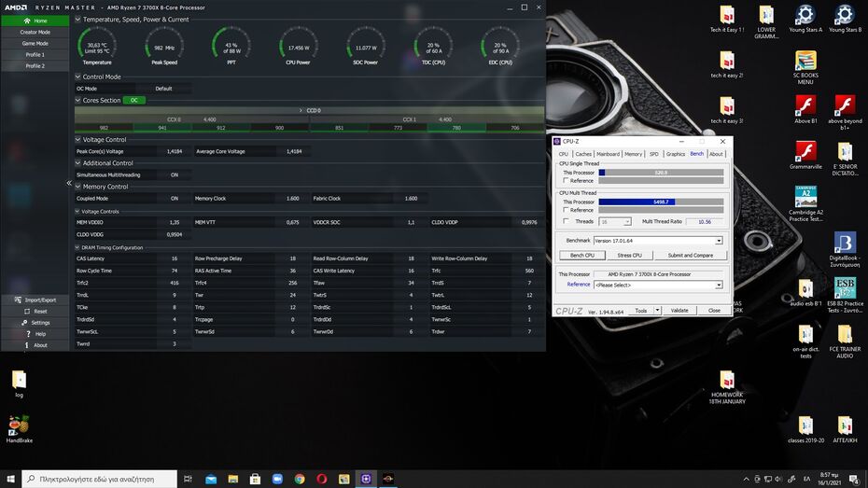Collapse the Voltage Control section
This screenshot has height=488, width=868.
coord(78,140)
